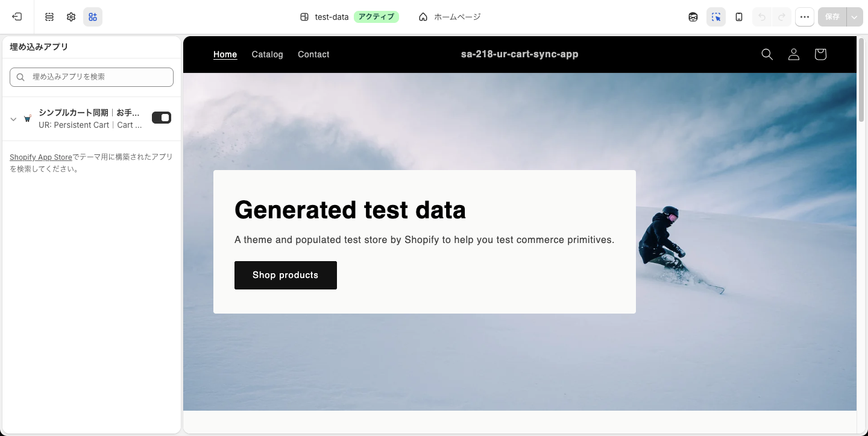
Task: Select the hero description text about commerce primitives
Action: 424,240
